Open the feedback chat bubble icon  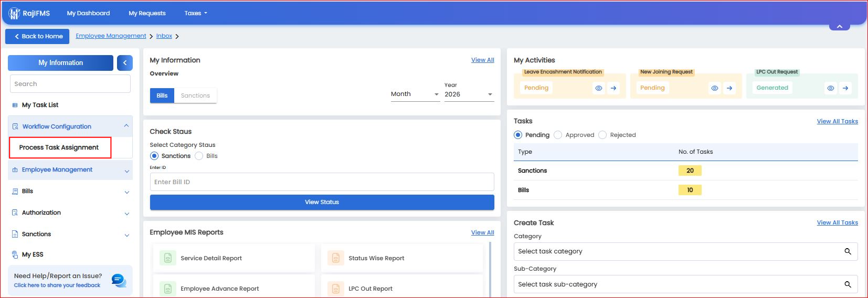119,281
